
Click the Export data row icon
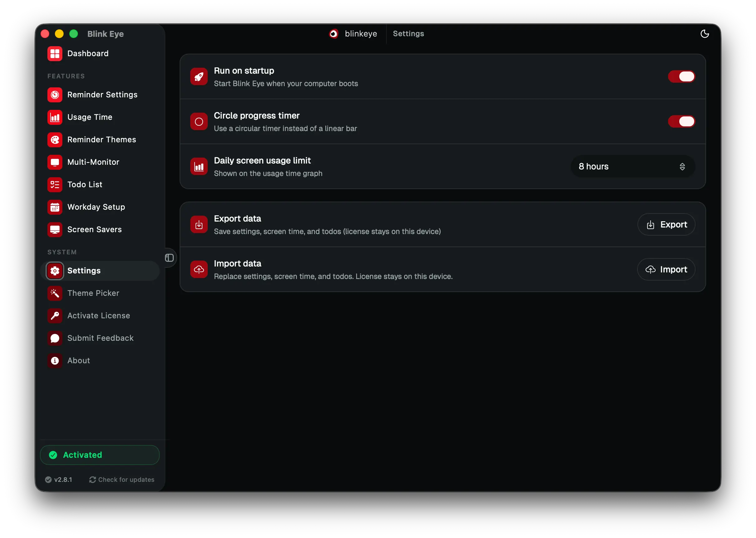199,225
